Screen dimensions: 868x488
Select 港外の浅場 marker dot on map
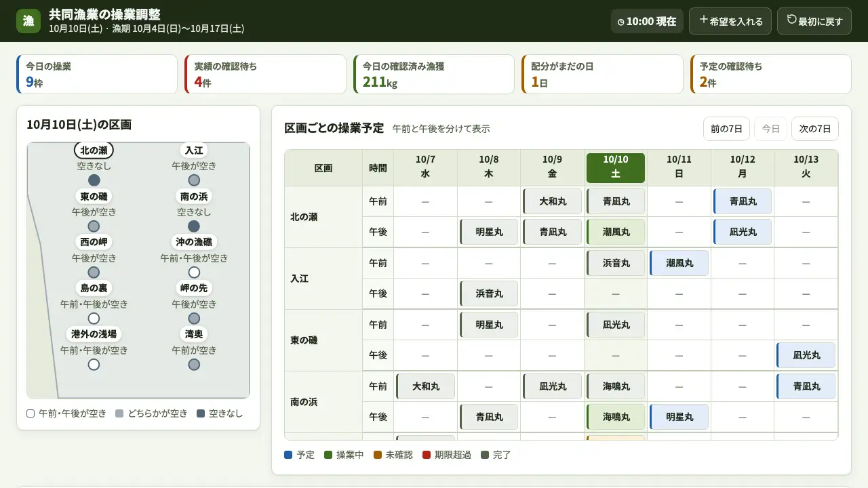click(94, 365)
